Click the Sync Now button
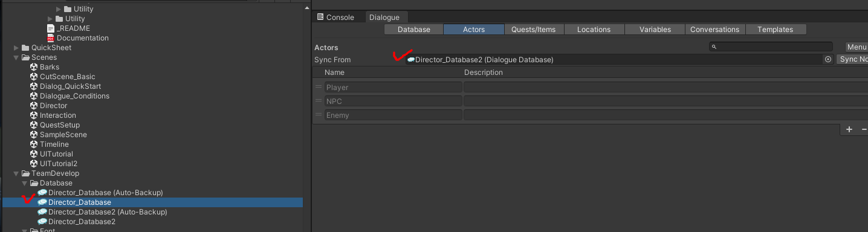This screenshot has height=232, width=868. click(x=852, y=59)
